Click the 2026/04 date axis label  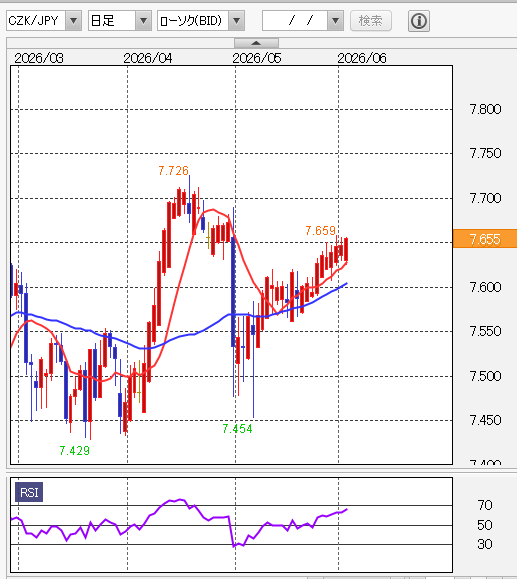tap(148, 58)
